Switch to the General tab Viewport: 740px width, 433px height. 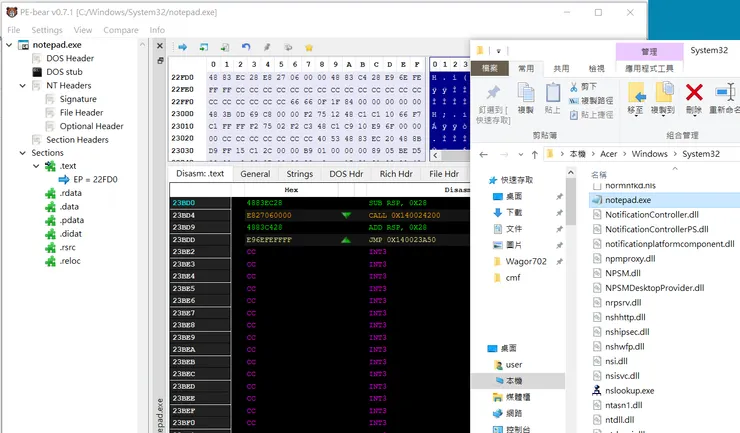point(255,174)
